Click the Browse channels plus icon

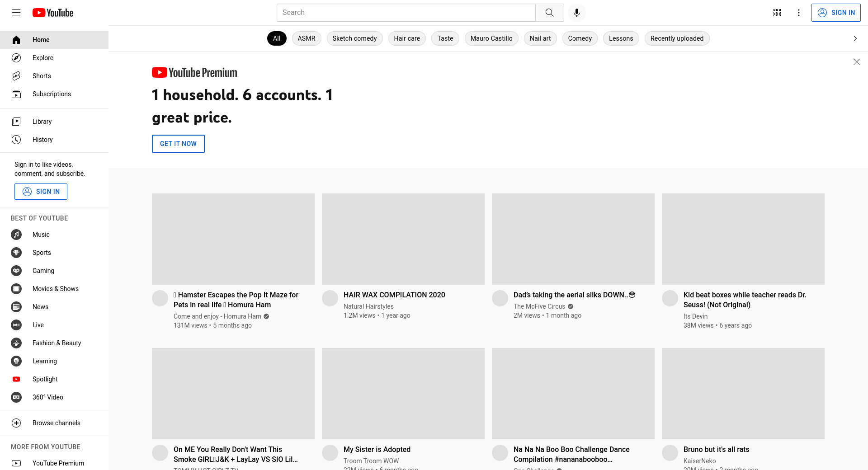[16, 423]
